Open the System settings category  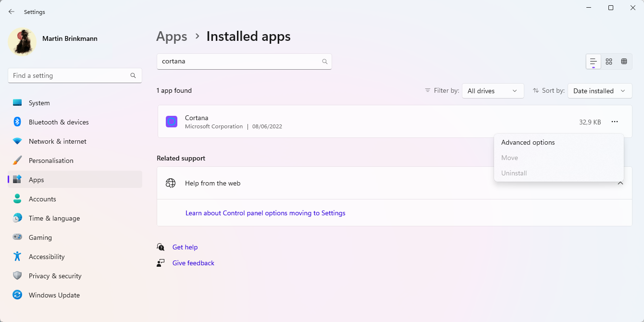click(x=75, y=103)
